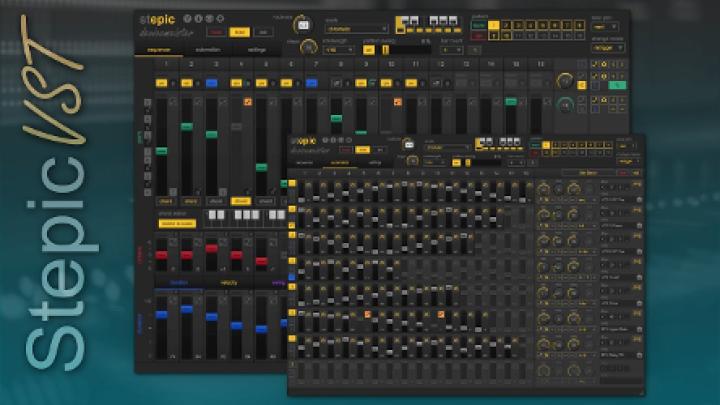Toggle first row yellow enable button, front window

click(x=292, y=183)
